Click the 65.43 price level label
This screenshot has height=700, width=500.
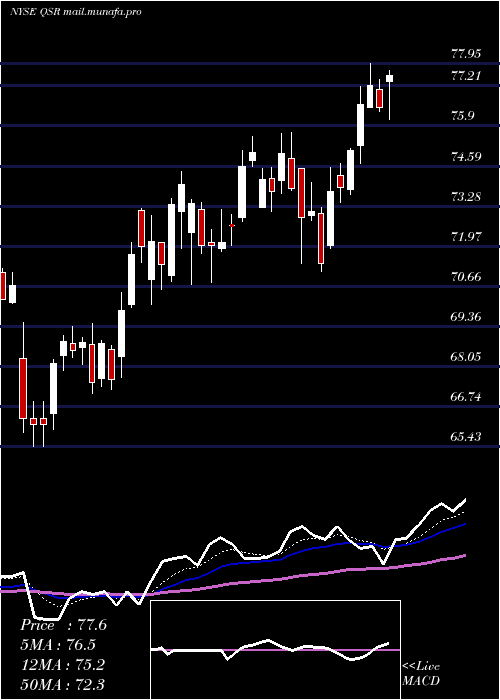pos(466,437)
